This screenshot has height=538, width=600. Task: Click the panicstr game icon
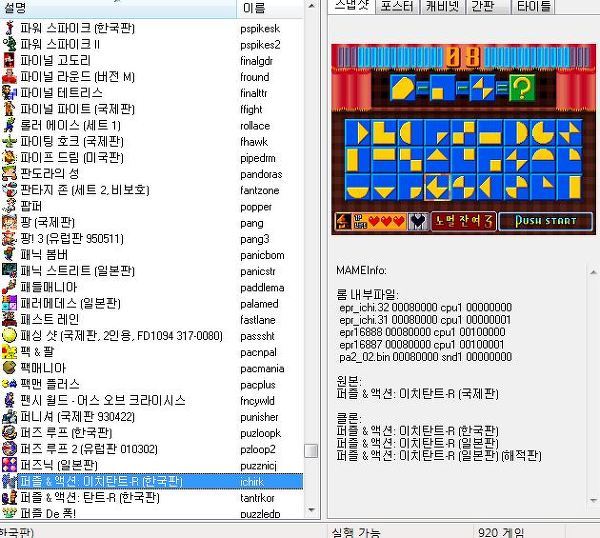9,271
